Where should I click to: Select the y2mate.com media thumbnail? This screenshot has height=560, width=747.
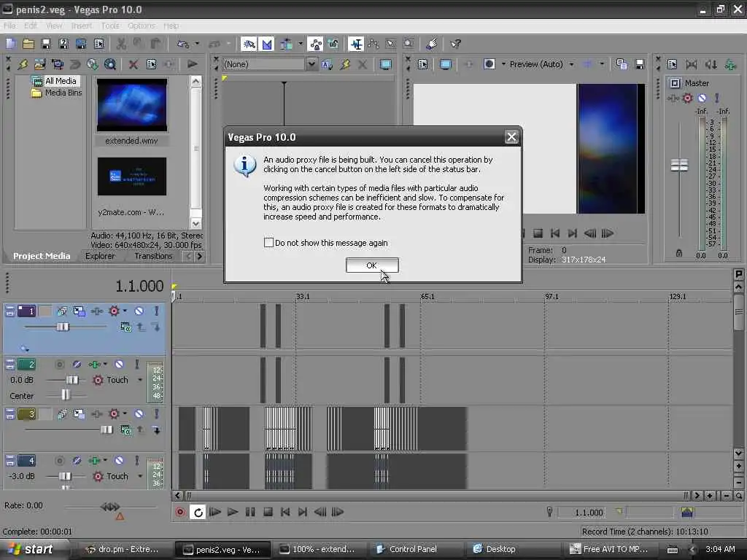[x=132, y=176]
